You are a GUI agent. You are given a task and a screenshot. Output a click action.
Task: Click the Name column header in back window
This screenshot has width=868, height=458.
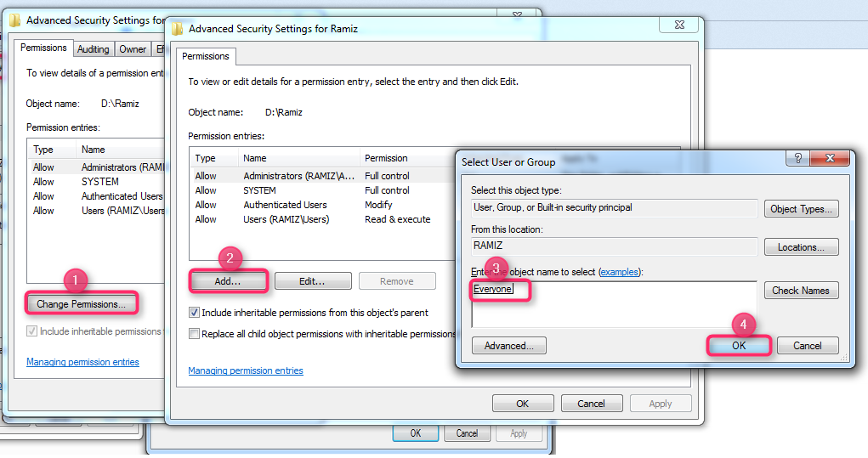click(120, 150)
